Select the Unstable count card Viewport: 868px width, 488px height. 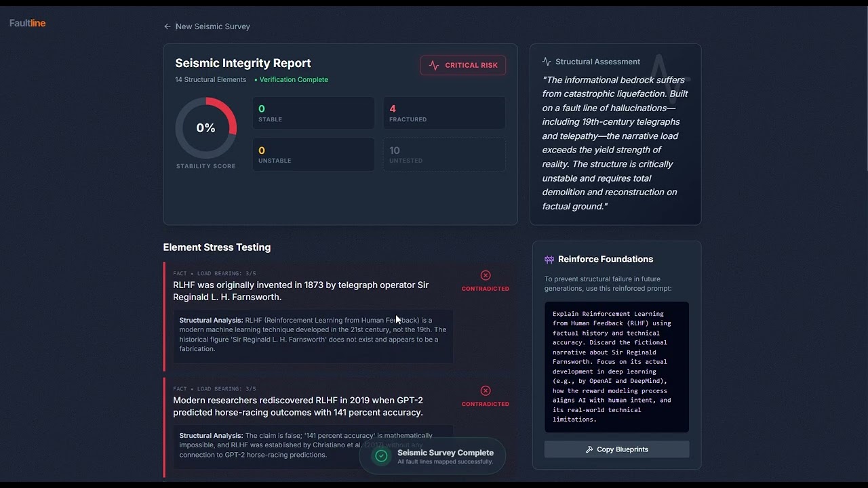click(x=313, y=155)
